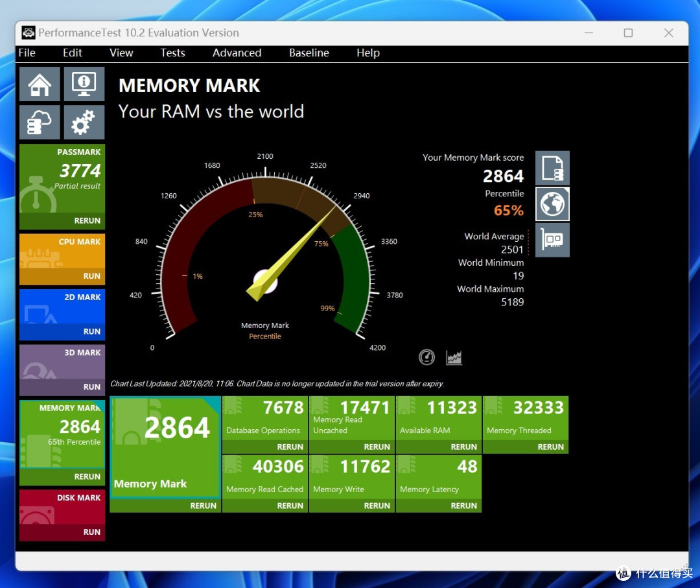
Task: Select the 2D Mark tile
Action: pyautogui.click(x=62, y=306)
